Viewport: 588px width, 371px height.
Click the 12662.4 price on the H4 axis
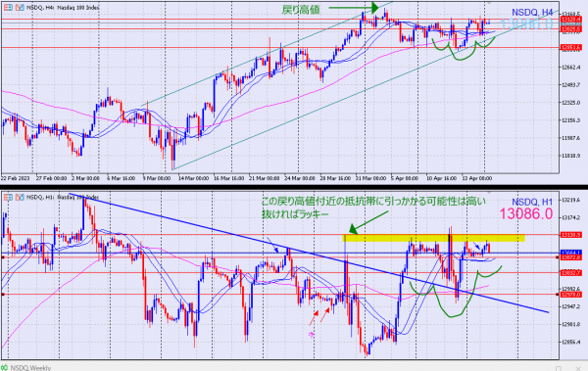point(570,68)
